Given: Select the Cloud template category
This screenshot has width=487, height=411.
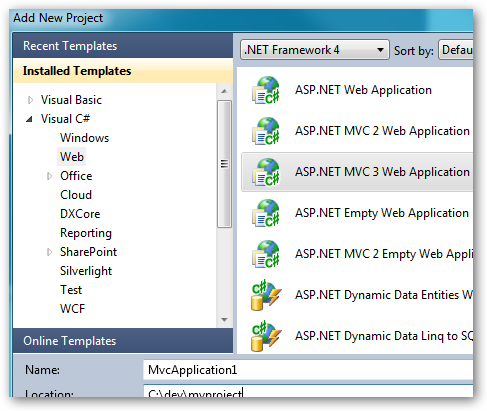Looking at the screenshot, I should tap(76, 195).
